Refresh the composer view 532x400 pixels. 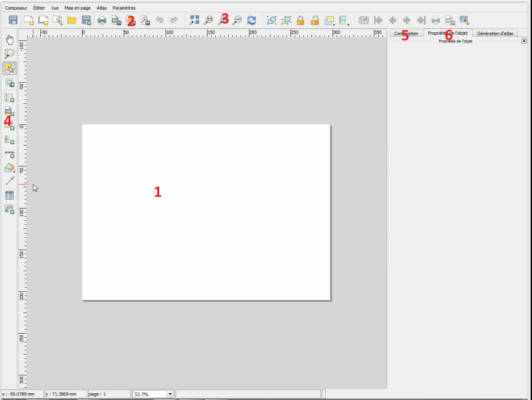coord(251,21)
